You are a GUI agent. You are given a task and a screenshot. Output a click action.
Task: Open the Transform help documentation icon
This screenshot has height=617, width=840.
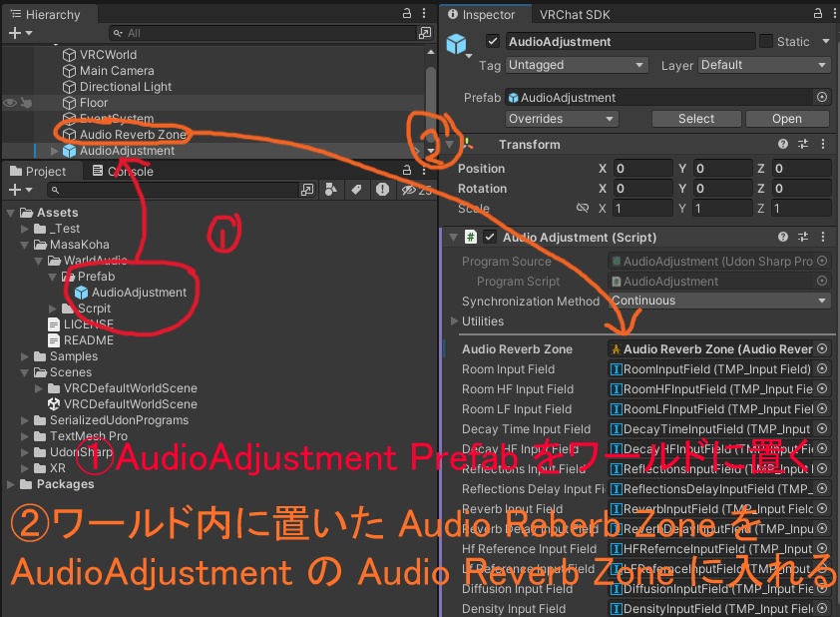[x=785, y=144]
